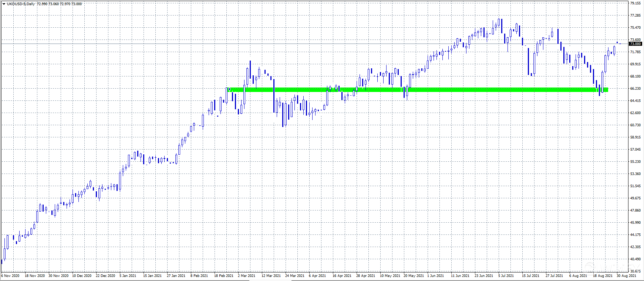Click the 38.675 price axis label
The image size is (644, 281).
[x=635, y=271]
